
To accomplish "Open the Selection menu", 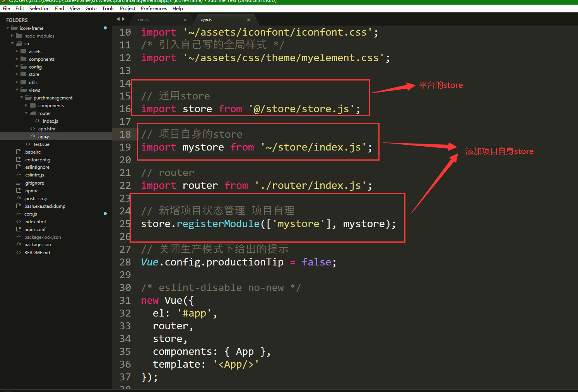I will pyautogui.click(x=39, y=9).
